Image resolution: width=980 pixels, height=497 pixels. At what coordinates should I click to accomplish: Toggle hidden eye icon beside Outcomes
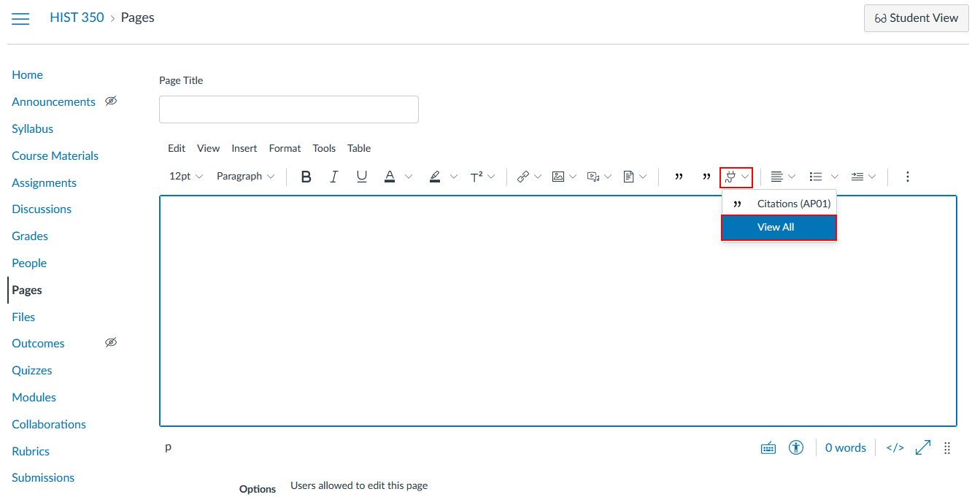[111, 343]
